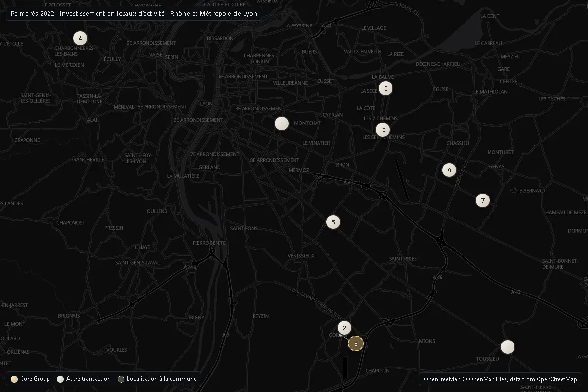Click the Pressin place label
This screenshot has height=392, width=588.
point(114,228)
